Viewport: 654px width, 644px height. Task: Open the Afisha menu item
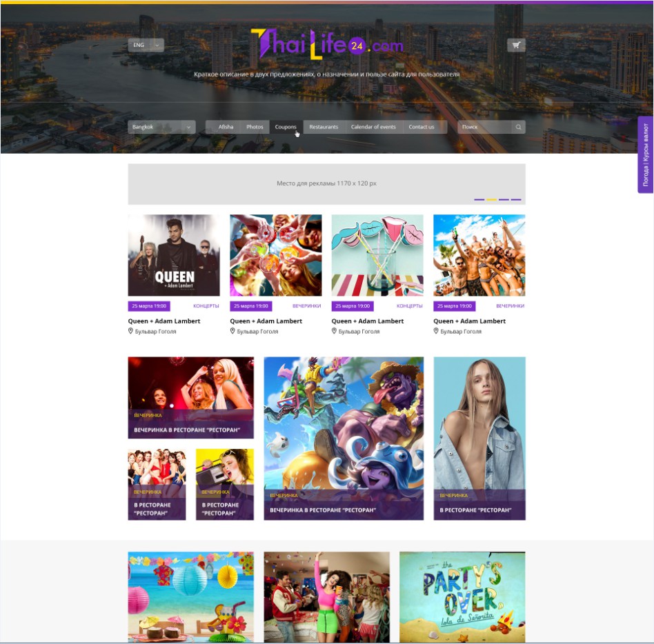tap(226, 127)
